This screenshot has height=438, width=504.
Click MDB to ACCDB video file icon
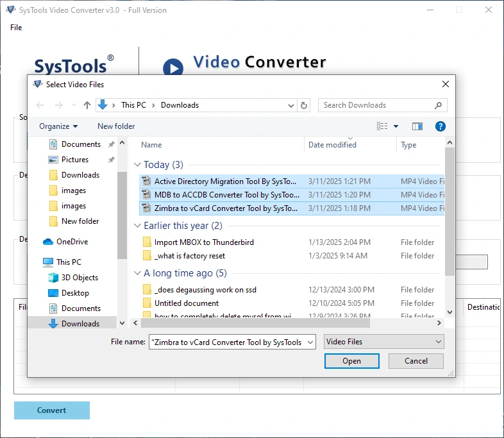coord(147,195)
